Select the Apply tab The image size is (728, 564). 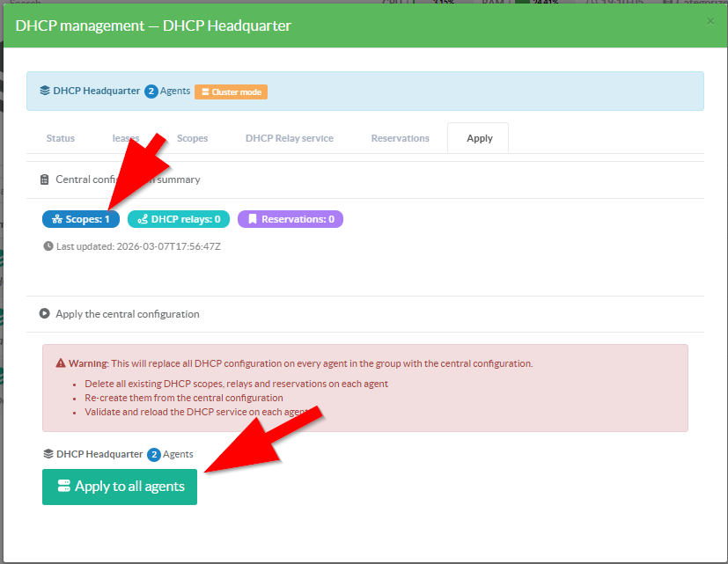click(x=479, y=138)
